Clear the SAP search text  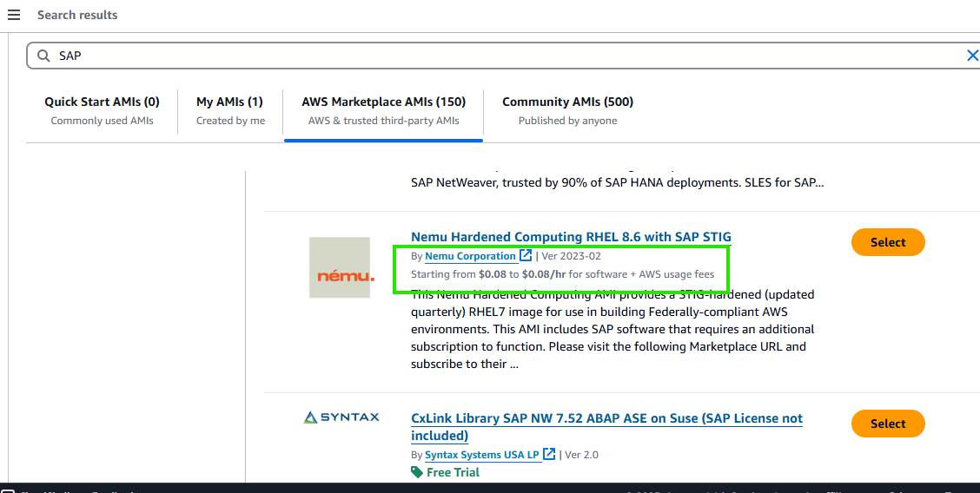coord(972,56)
